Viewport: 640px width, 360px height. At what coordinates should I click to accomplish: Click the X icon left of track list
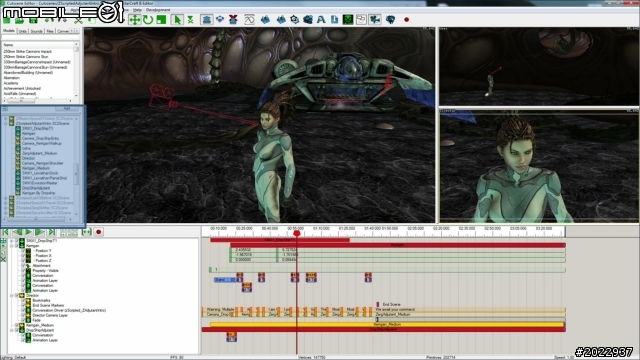(3, 259)
